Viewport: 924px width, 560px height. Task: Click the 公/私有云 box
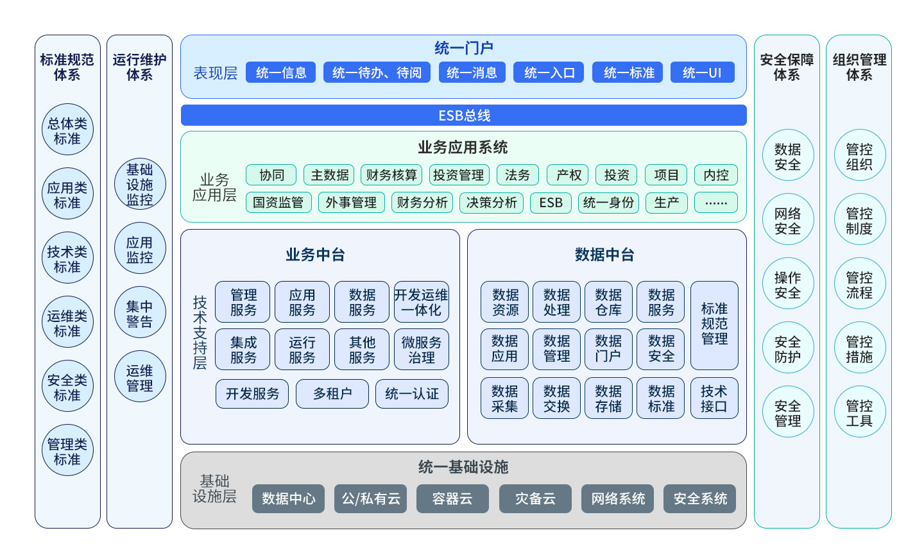click(x=371, y=498)
